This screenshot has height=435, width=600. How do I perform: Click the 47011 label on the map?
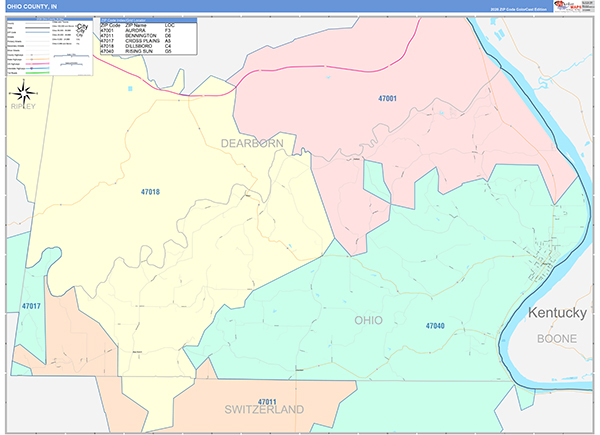coord(267,402)
